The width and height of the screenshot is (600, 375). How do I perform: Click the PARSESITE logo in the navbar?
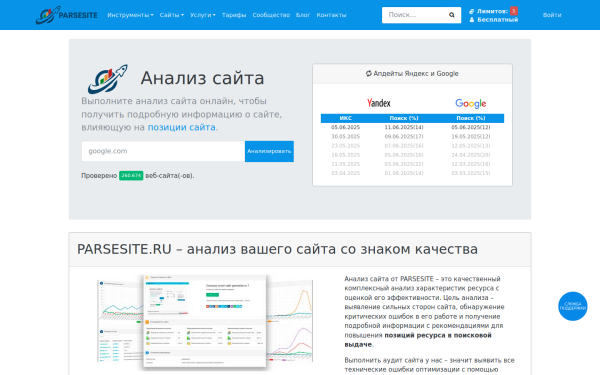click(x=67, y=15)
